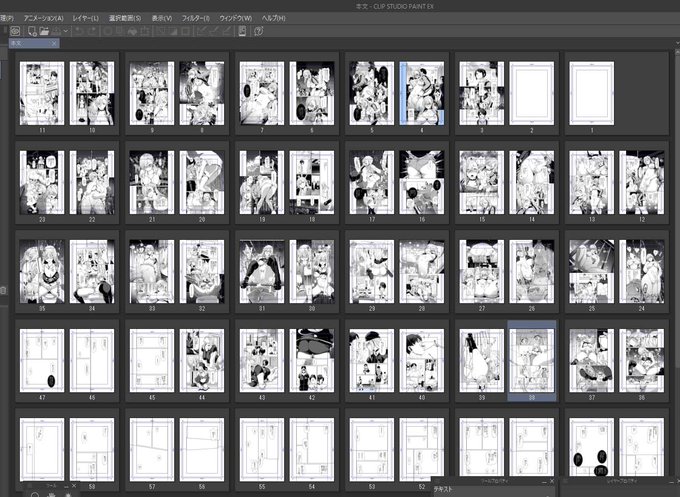Image resolution: width=680 pixels, height=497 pixels.
Task: Click the テキスト label in the Tool Property panel
Action: click(x=443, y=489)
